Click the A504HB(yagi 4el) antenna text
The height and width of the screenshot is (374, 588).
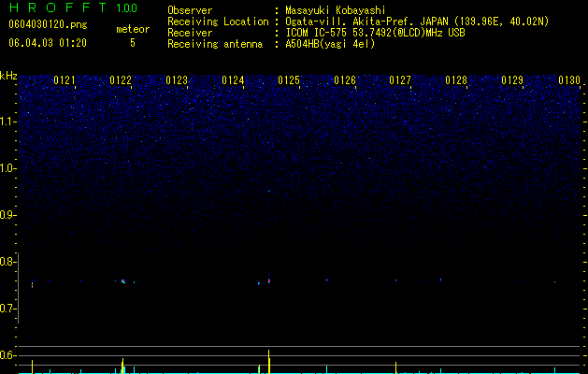330,44
